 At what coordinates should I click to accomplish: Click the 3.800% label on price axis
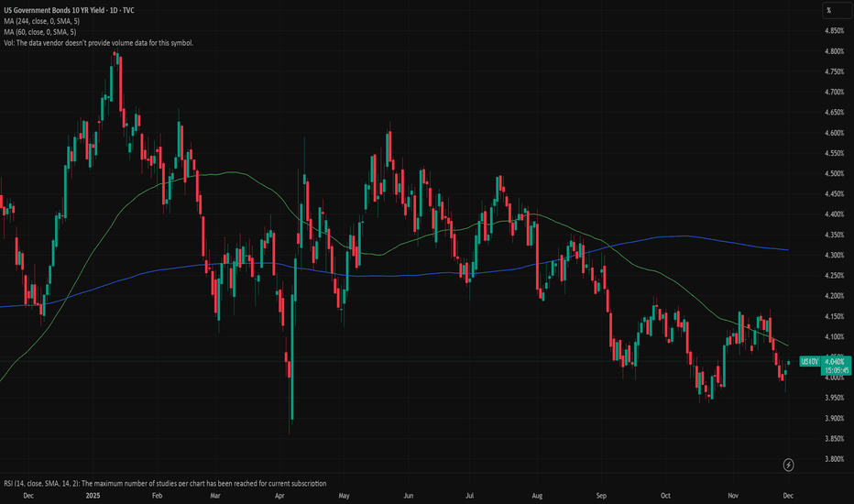833,458
